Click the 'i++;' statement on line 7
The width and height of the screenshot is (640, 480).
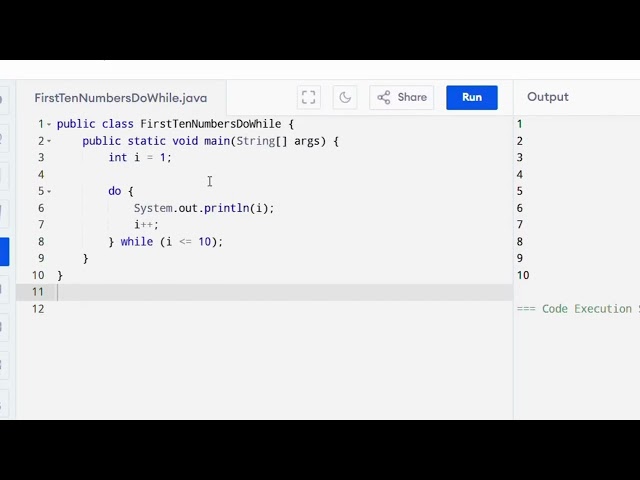146,224
